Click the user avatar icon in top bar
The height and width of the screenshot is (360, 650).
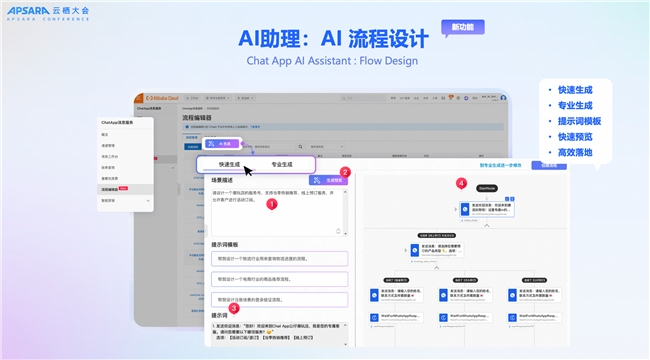click(503, 98)
